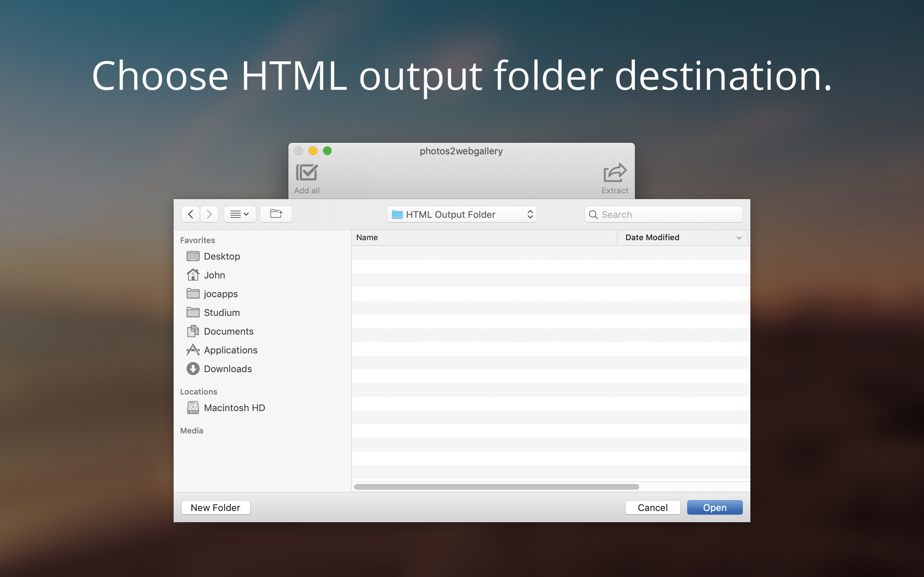The width and height of the screenshot is (924, 577).
Task: Expand the HTML Output Folder path popup
Action: pos(462,215)
